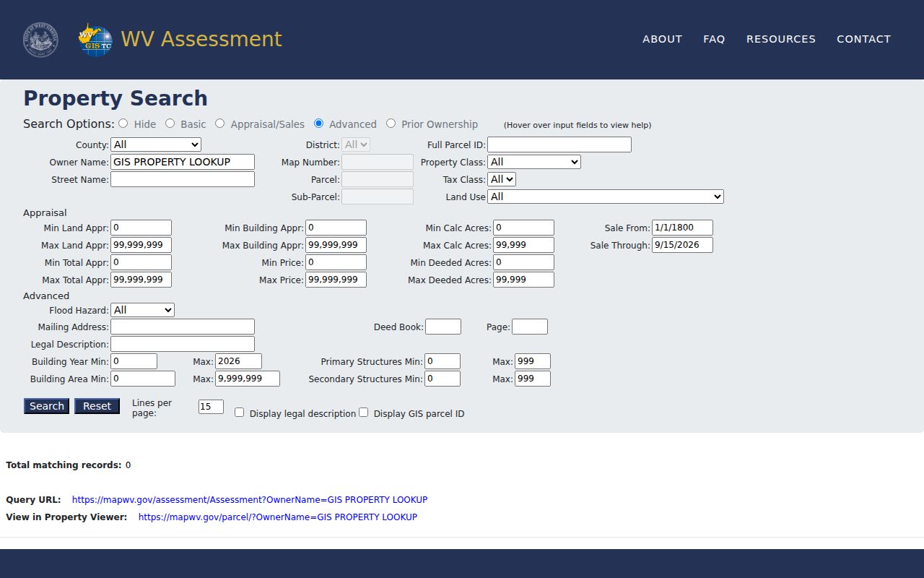Click the Deed Book input field
This screenshot has width=924, height=578.
443,327
